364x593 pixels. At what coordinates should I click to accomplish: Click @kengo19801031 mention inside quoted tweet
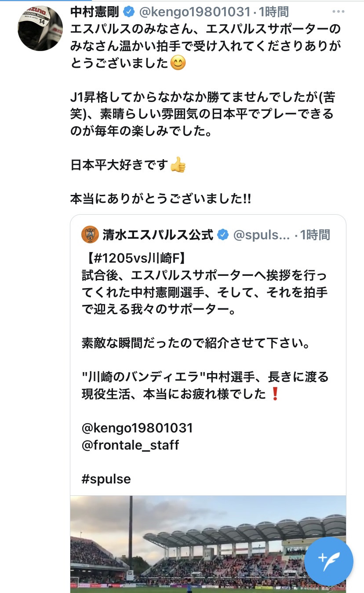click(x=137, y=428)
